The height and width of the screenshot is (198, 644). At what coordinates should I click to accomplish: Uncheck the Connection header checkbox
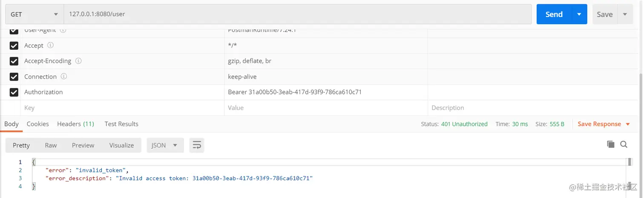click(14, 77)
